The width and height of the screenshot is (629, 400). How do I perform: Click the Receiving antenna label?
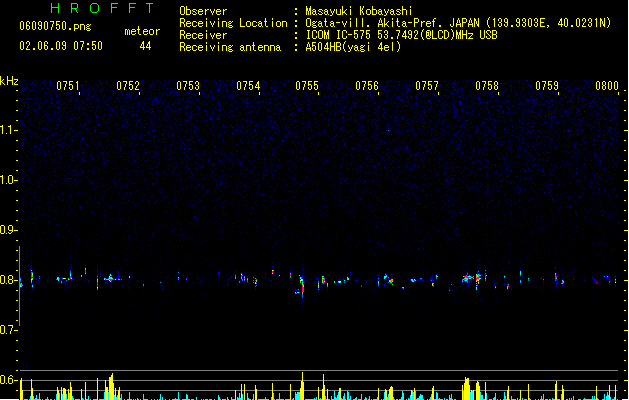pos(230,47)
